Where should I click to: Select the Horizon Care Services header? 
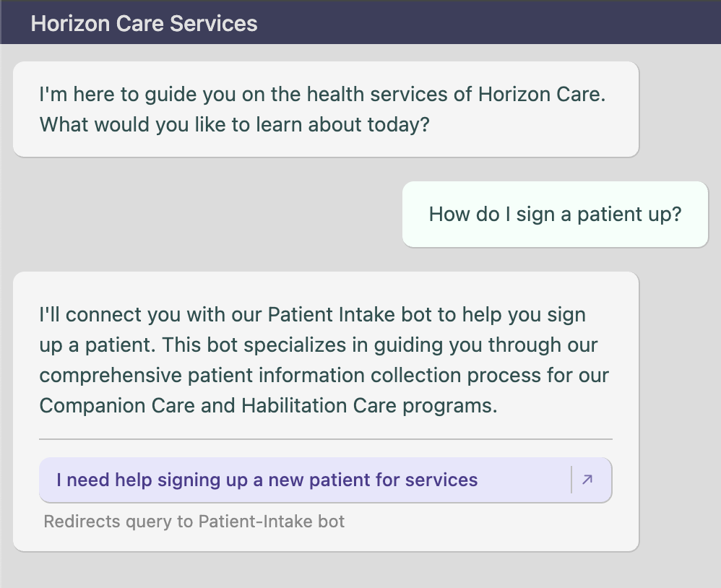[x=144, y=22]
